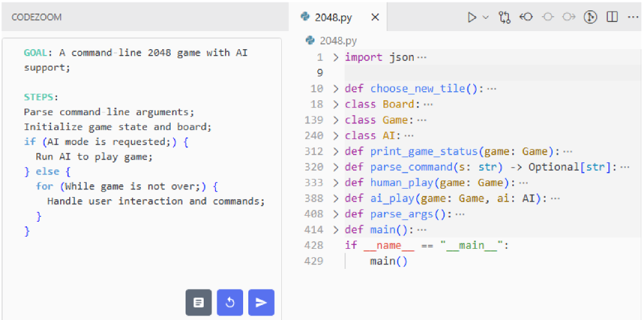The image size is (644, 320).
Task: Expand the def main() fold arrow
Action: pyautogui.click(x=336, y=229)
